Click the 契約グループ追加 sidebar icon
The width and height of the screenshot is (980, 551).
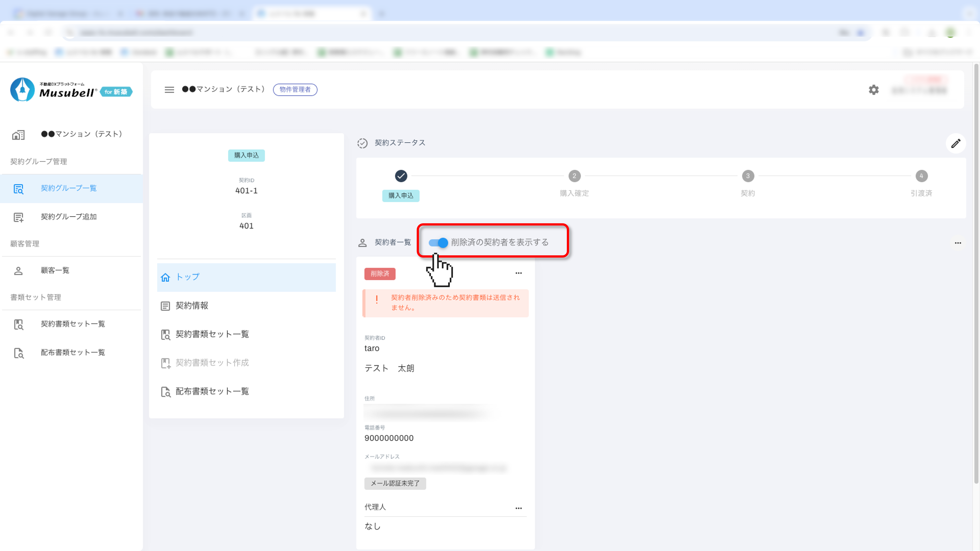pos(18,217)
